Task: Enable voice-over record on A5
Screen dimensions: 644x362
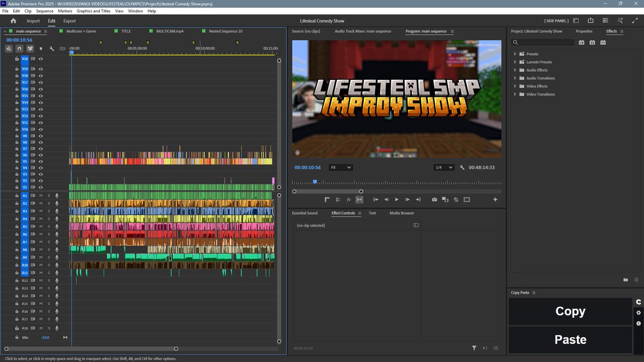Action: (x=57, y=226)
